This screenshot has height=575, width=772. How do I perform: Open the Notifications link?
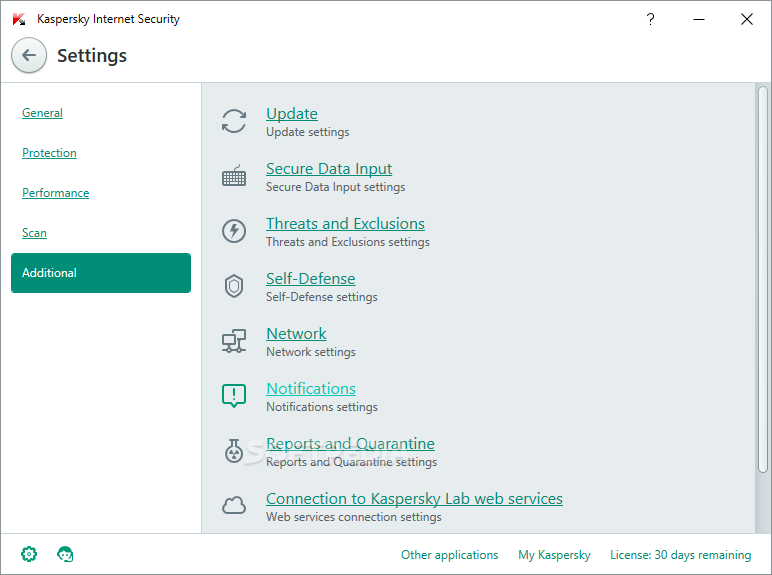[x=311, y=389]
